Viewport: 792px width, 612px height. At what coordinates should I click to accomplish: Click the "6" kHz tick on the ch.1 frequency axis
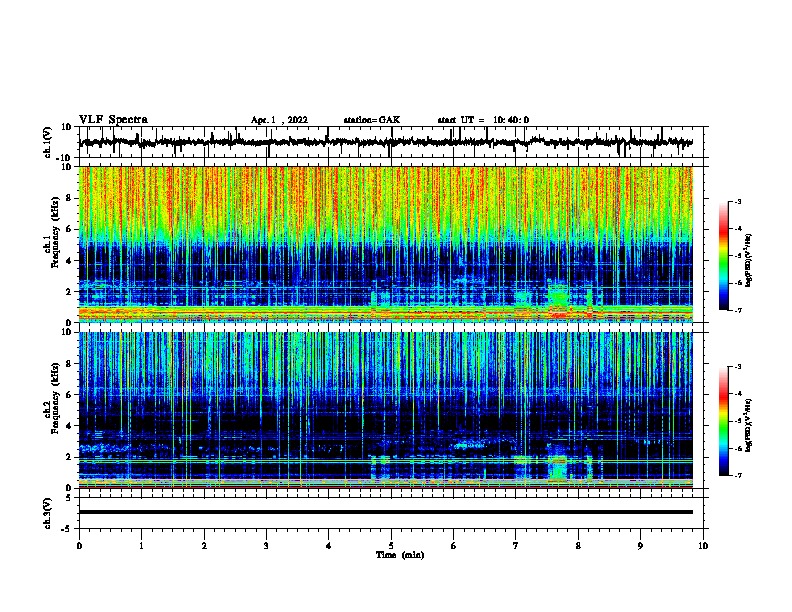69,229
